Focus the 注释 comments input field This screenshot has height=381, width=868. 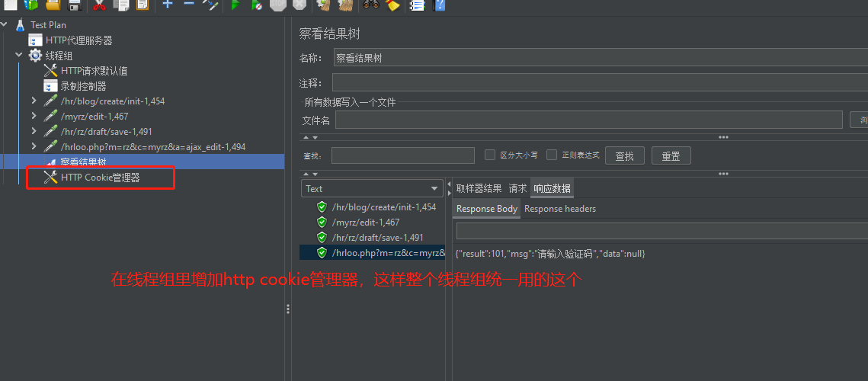coord(600,83)
